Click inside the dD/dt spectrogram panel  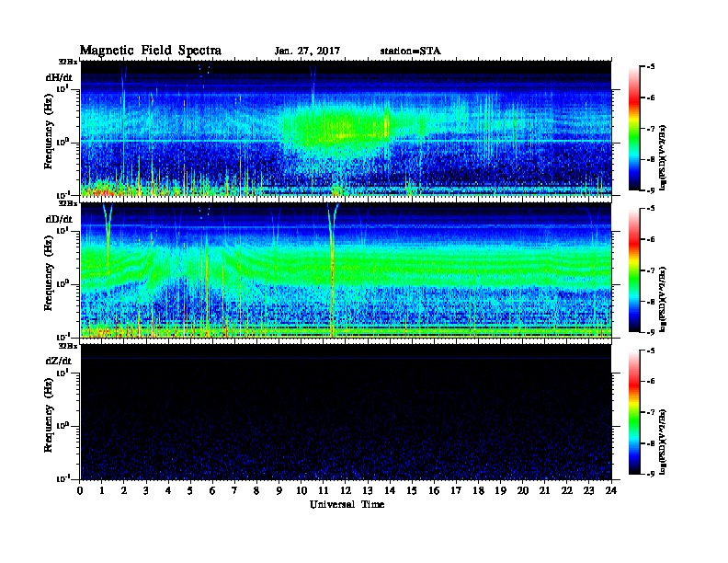pos(346,270)
